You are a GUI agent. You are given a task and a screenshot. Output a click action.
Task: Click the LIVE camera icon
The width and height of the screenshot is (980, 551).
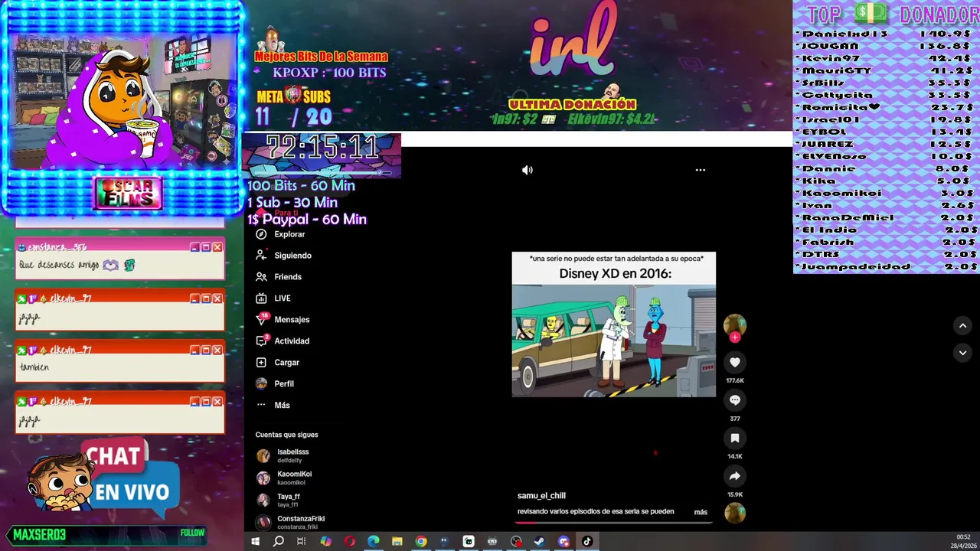(261, 298)
